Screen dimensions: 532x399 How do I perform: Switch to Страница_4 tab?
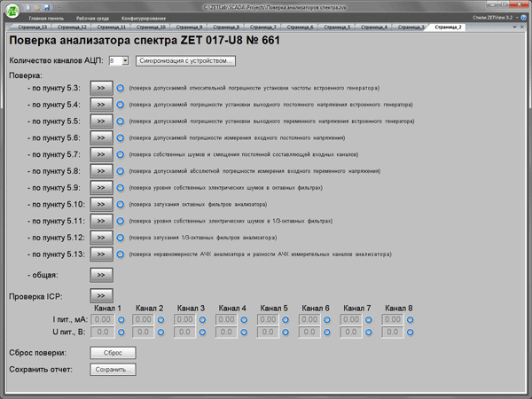pyautogui.click(x=373, y=27)
